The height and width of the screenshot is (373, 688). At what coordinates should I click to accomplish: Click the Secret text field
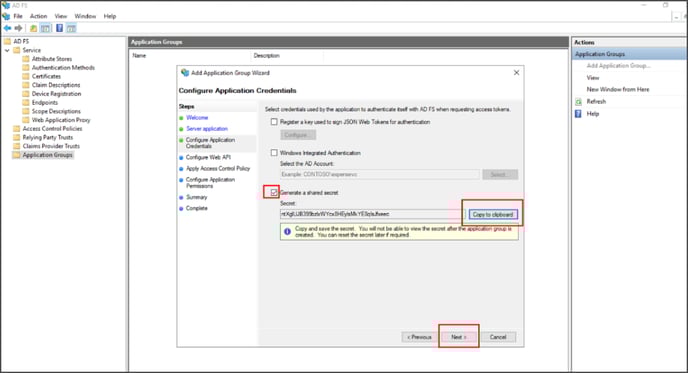pyautogui.click(x=372, y=214)
